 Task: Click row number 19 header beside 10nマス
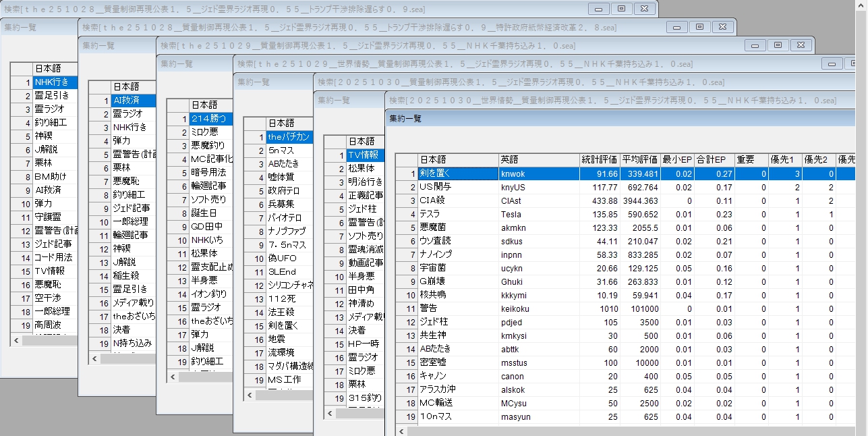[406, 417]
